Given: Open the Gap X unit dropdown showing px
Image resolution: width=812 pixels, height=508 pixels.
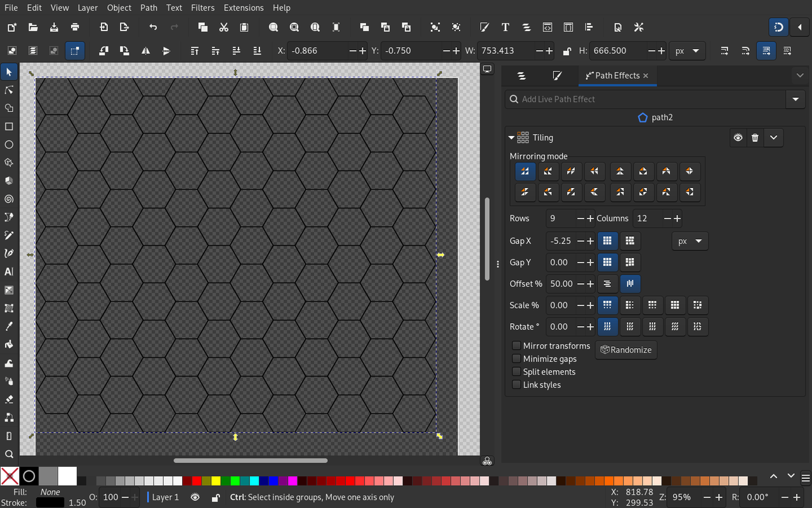Looking at the screenshot, I should (690, 241).
